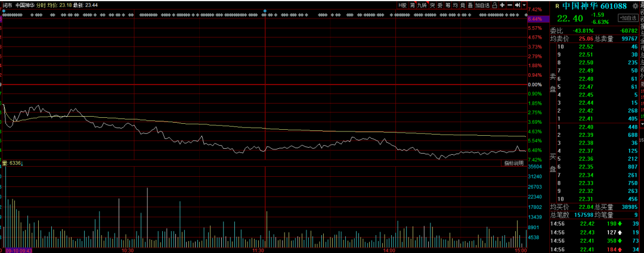This screenshot has height=253, width=644.
Task: Click the 09-10 09:43 date label
Action: (x=18, y=250)
